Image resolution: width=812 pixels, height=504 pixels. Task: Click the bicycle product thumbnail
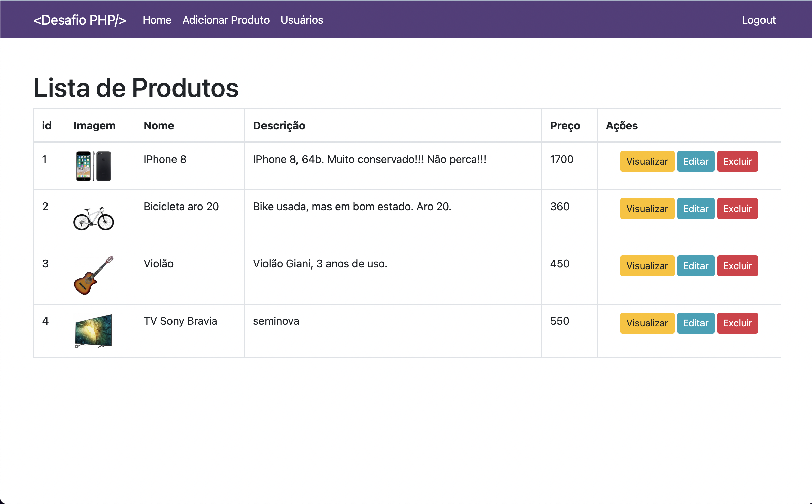[93, 219]
